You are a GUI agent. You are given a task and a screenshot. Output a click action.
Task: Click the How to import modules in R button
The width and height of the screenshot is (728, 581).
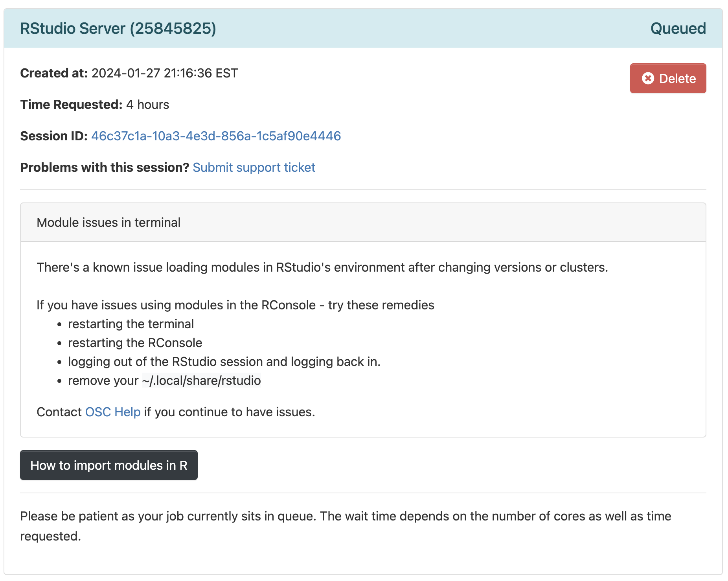[x=109, y=465]
